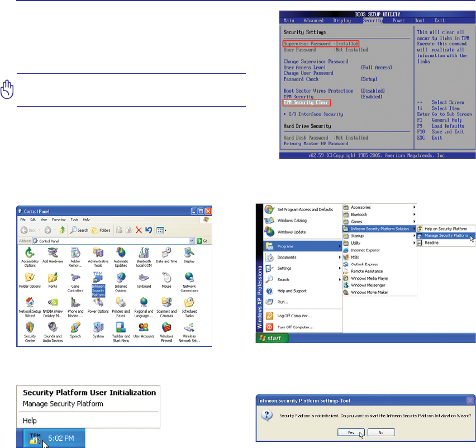This screenshot has height=448, width=476.
Task: Open NVIDIA nView Desktop Manager icon
Action: tap(53, 307)
